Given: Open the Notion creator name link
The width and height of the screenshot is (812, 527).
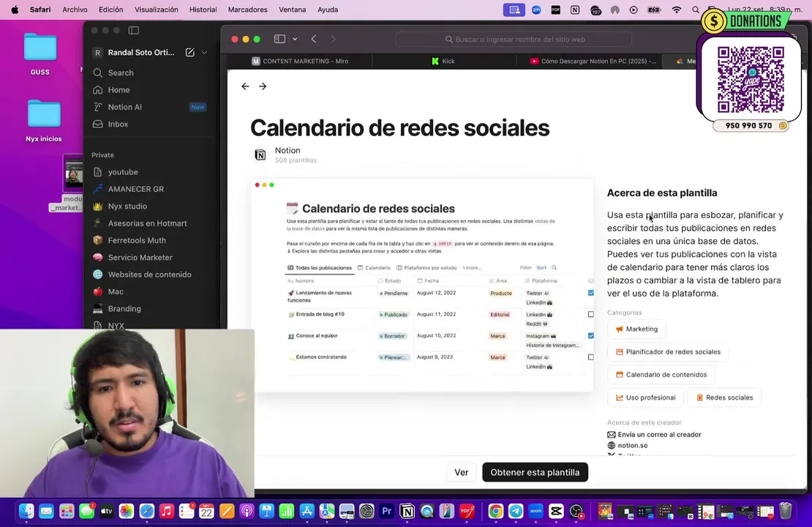Looking at the screenshot, I should click(287, 150).
